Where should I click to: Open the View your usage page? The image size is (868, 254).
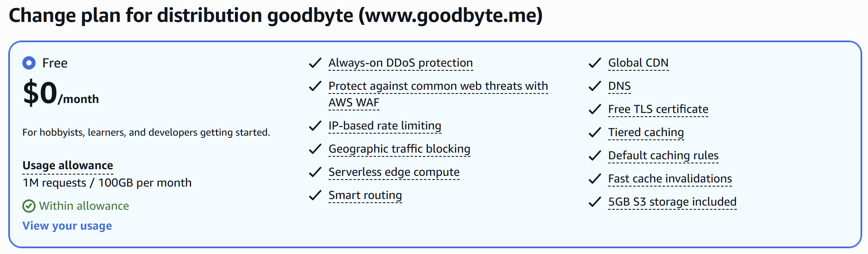point(67,226)
